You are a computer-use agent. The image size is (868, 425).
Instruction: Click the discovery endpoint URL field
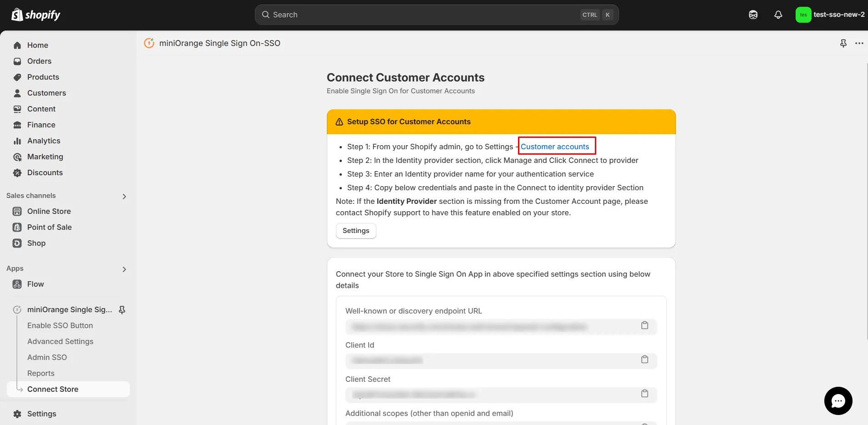pyautogui.click(x=501, y=327)
